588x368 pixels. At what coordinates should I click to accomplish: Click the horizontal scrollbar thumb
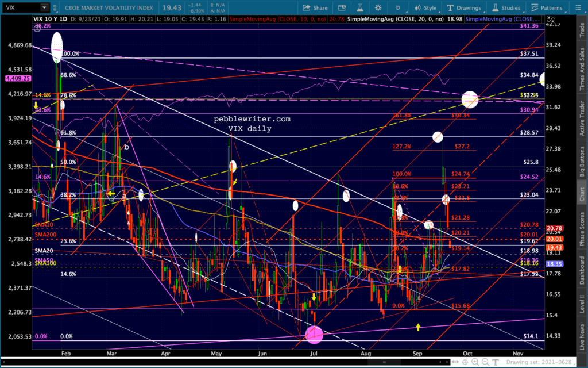[x=384, y=362]
